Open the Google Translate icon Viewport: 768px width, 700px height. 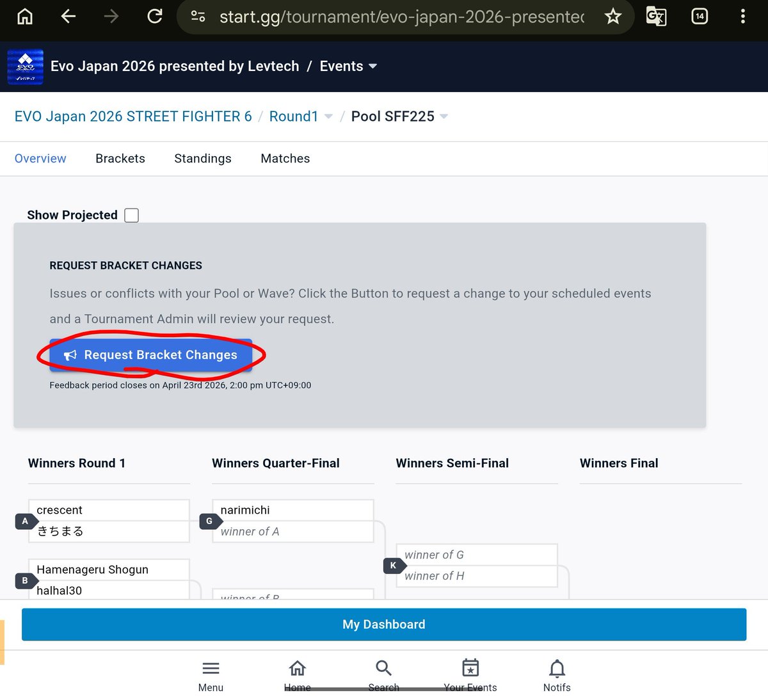click(x=656, y=16)
